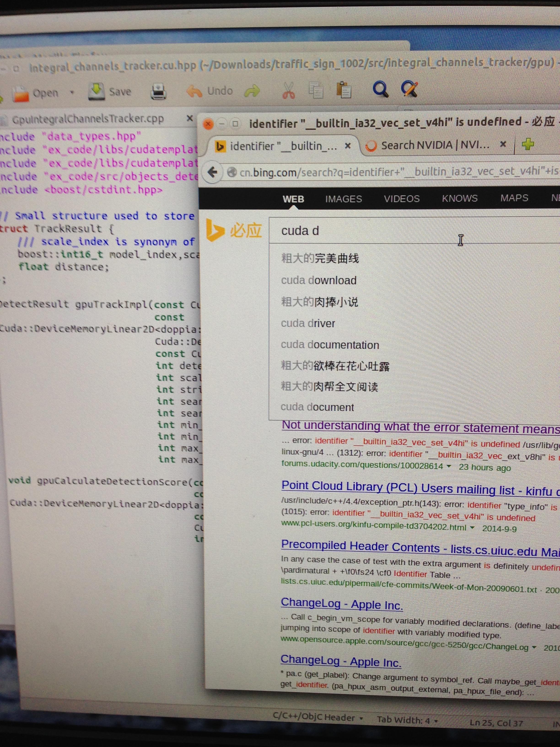Click the Open file icon in gedit toolbar

click(21, 94)
